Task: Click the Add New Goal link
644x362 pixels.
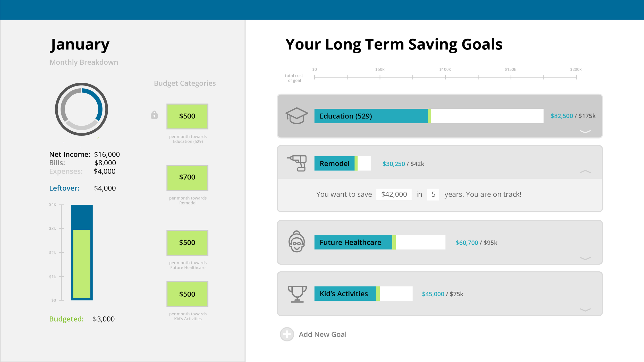Action: point(323,334)
